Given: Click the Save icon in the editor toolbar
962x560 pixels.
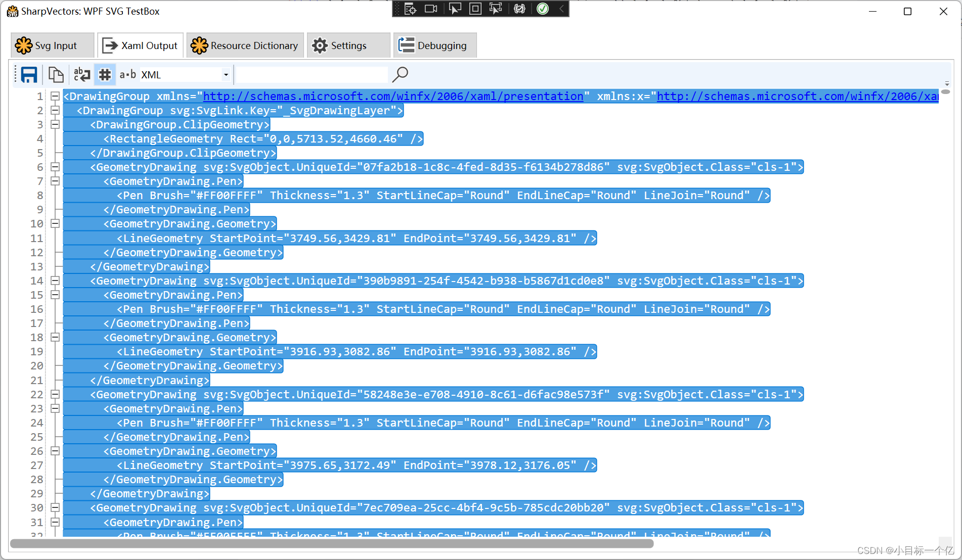Looking at the screenshot, I should [x=29, y=75].
